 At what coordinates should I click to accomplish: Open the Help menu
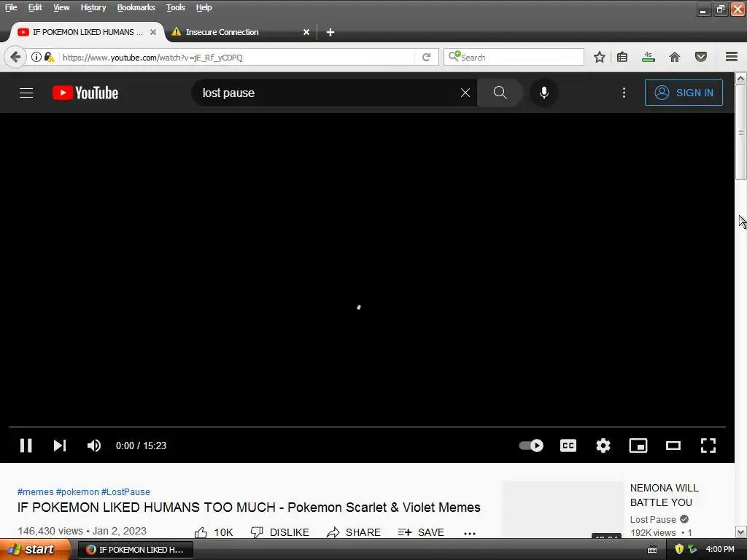coord(204,7)
